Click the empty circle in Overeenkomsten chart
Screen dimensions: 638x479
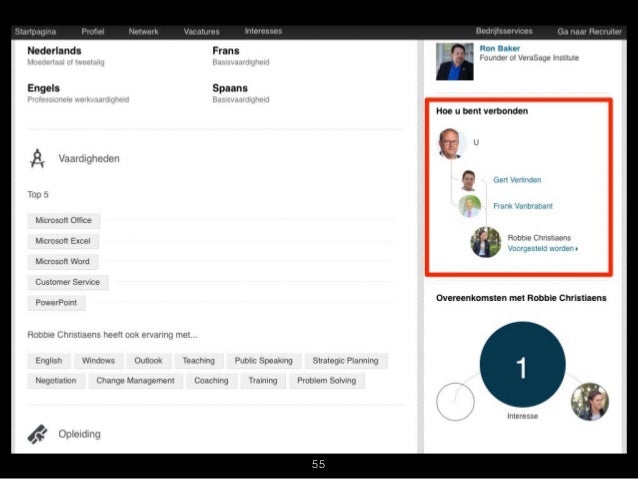(455, 402)
